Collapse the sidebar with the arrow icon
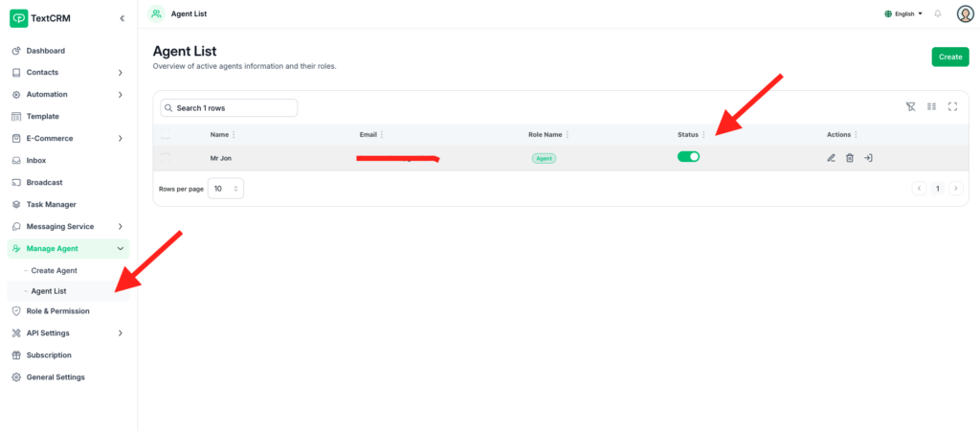This screenshot has width=980, height=431. point(122,18)
